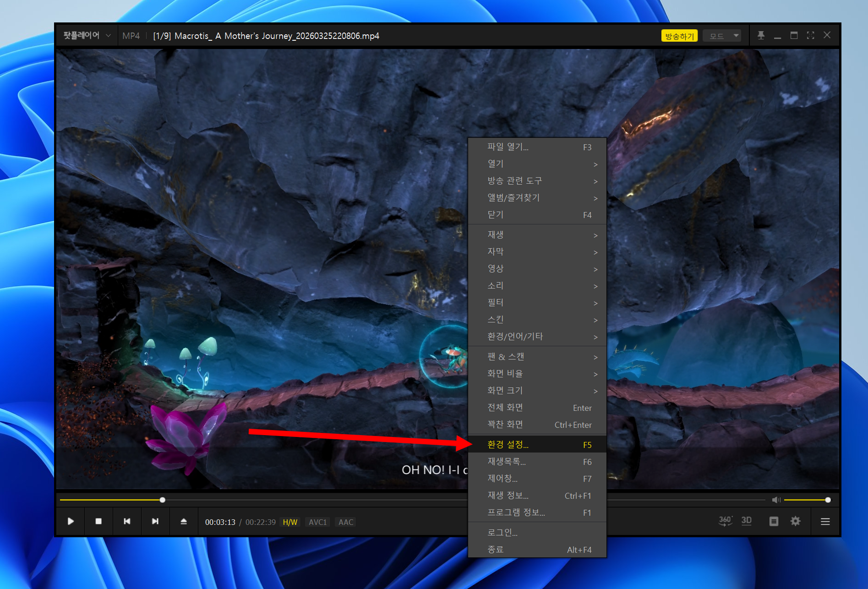
Task: Select 파일 열기... menu item
Action: point(537,147)
